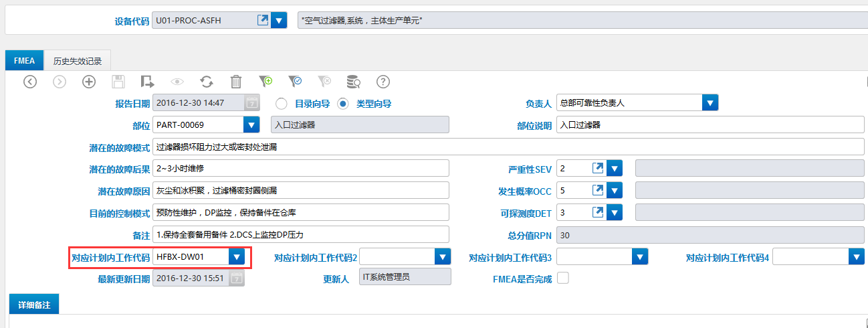Click the 更新人 field IT系统管理员
Image resolution: width=868 pixels, height=328 pixels.
tap(405, 276)
